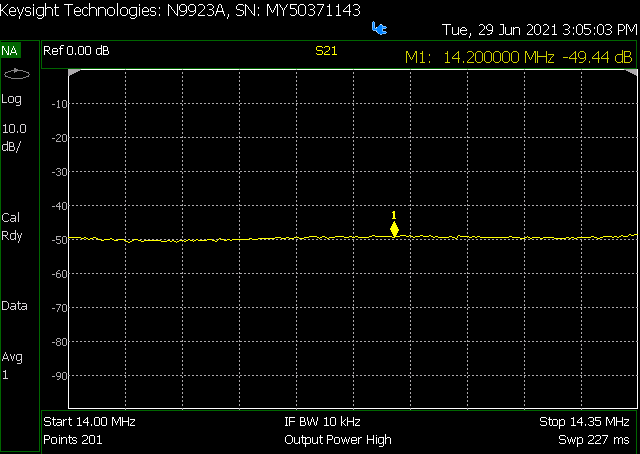Click the date and time display
This screenshot has height=454, width=640.
(539, 30)
